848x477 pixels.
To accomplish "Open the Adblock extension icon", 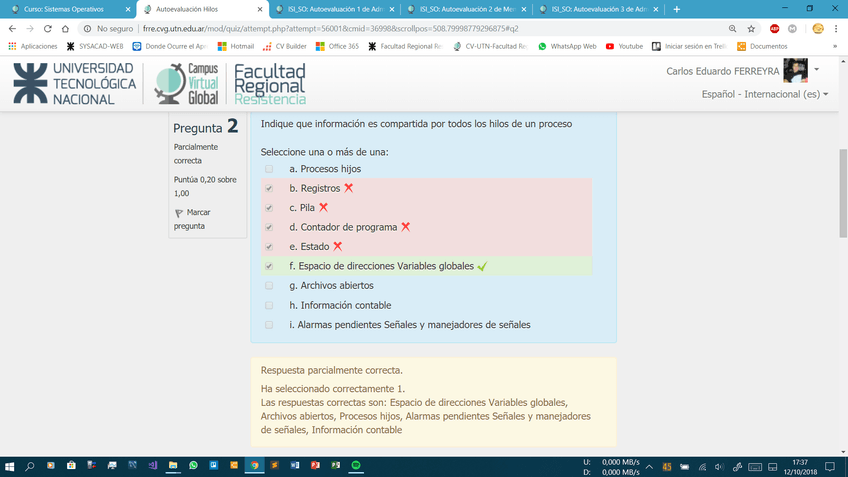I will pos(774,29).
